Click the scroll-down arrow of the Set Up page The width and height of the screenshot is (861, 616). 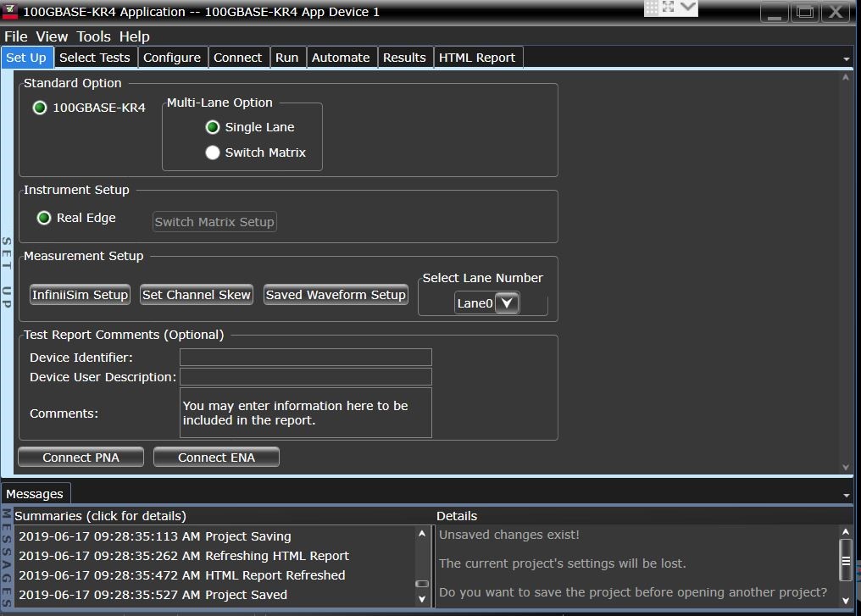pos(845,466)
